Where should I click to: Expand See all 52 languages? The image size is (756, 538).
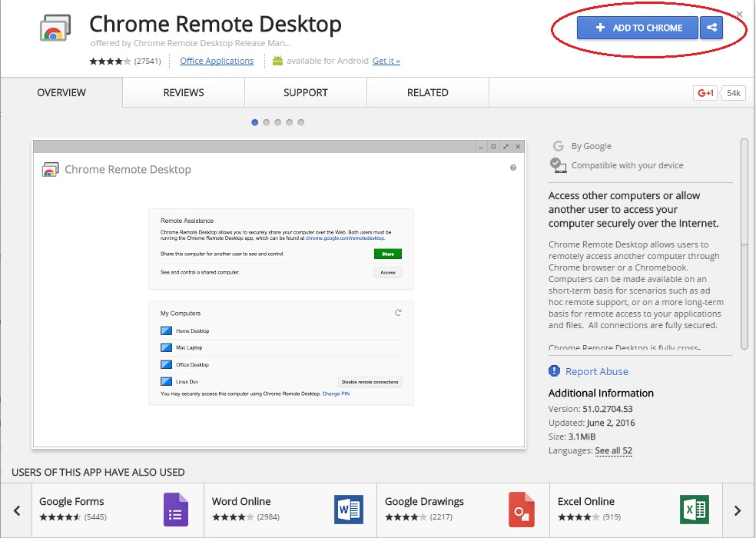pyautogui.click(x=613, y=450)
